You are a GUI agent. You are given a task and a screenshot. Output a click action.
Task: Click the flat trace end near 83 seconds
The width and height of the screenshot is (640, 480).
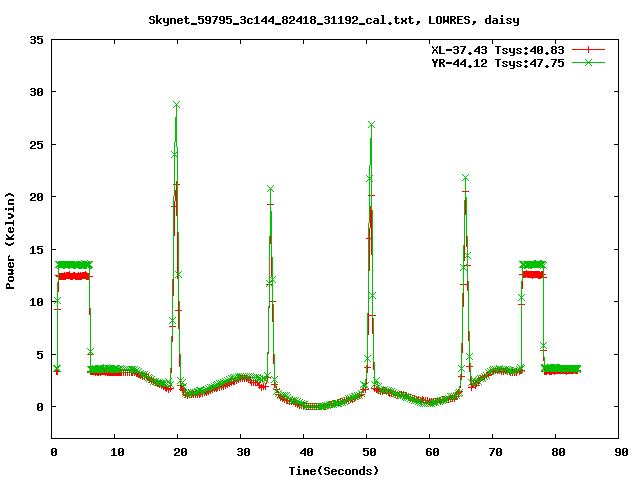point(576,369)
